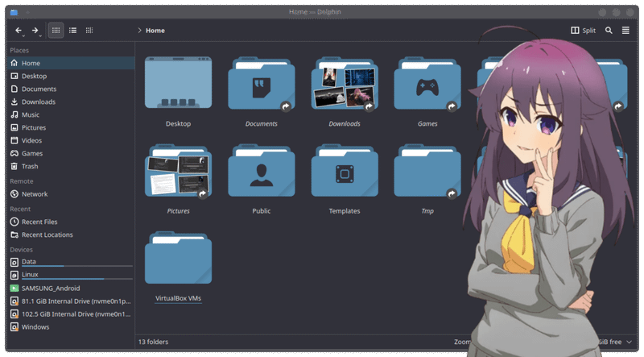Click the Split view button

click(x=584, y=31)
